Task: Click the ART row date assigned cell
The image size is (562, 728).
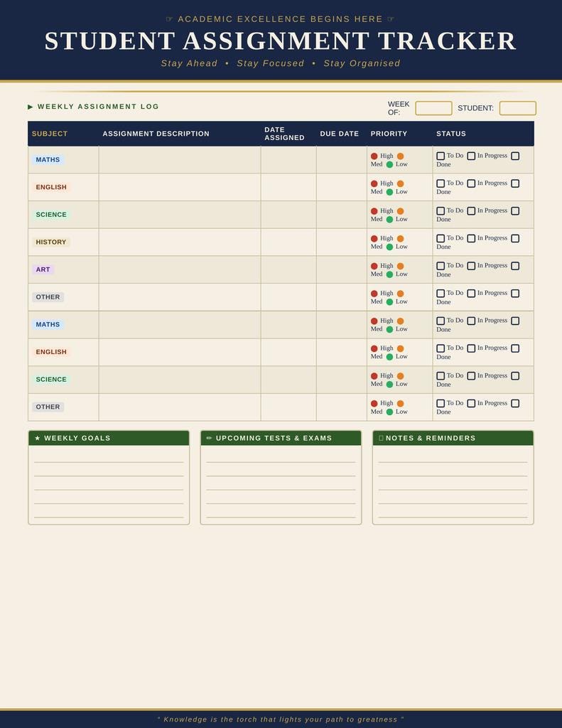Action: click(288, 269)
